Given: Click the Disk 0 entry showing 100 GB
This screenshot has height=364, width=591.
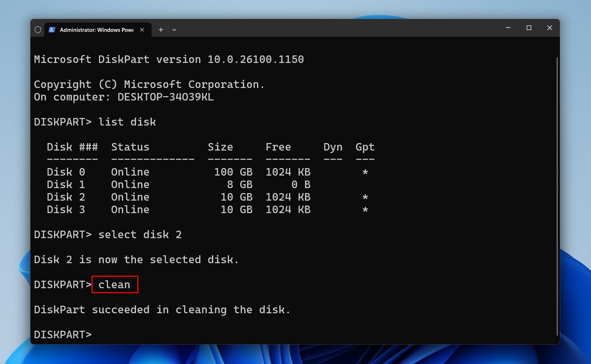Looking at the screenshot, I should (x=143, y=172).
